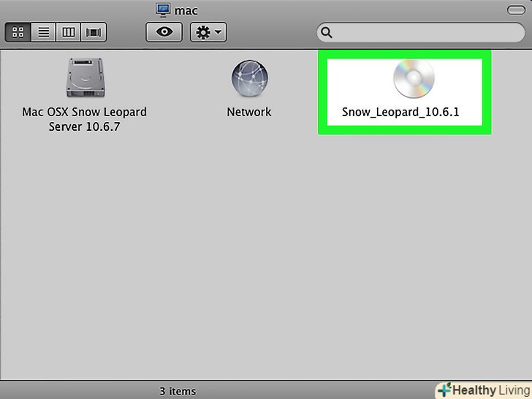Switch to icon view mode
This screenshot has height=399, width=532.
pos(18,32)
